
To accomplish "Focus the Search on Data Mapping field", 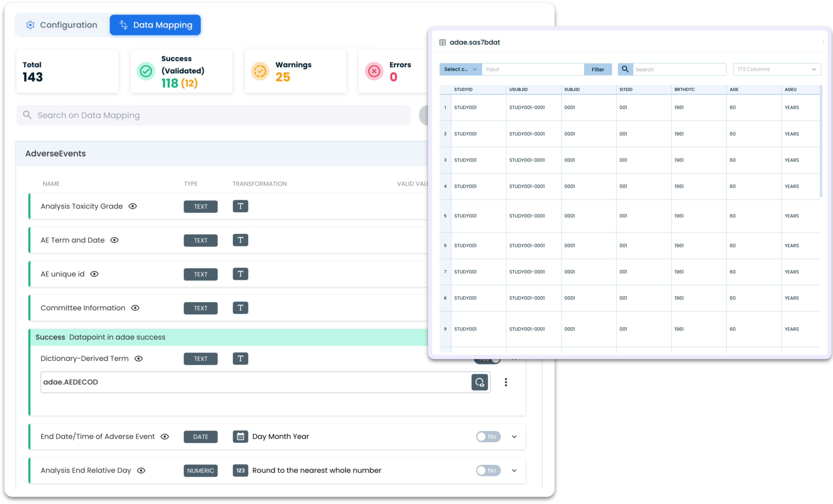I will click(214, 115).
